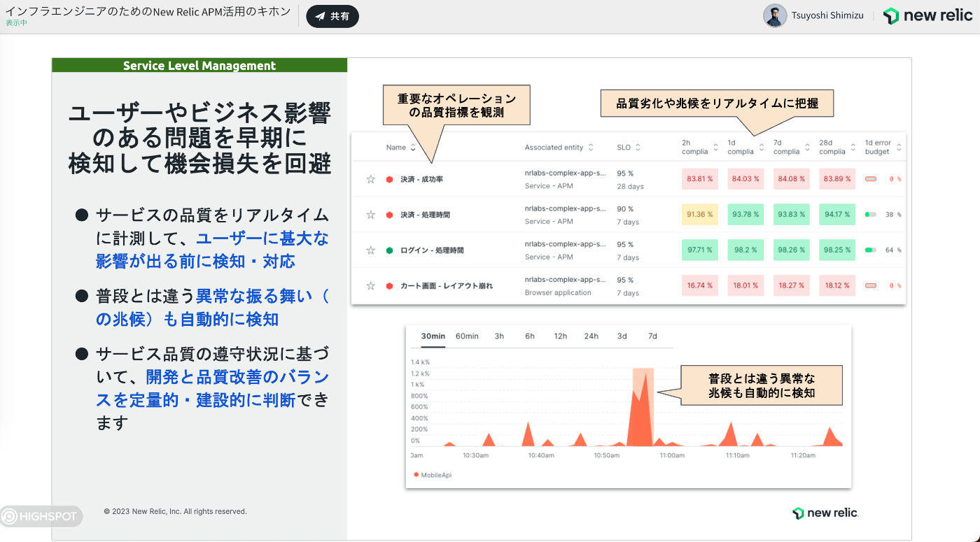Open ログイン - 処理時間 service level name
This screenshot has width=980, height=542.
pos(432,250)
